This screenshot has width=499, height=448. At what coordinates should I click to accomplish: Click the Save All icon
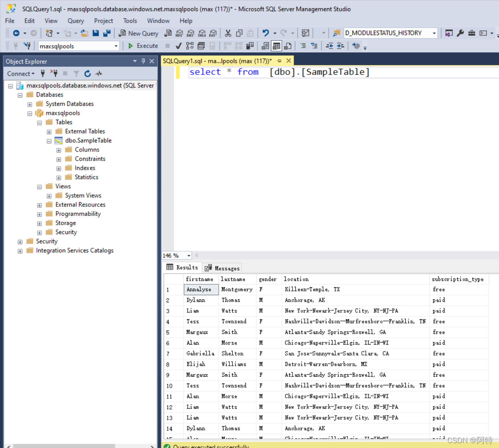point(107,33)
